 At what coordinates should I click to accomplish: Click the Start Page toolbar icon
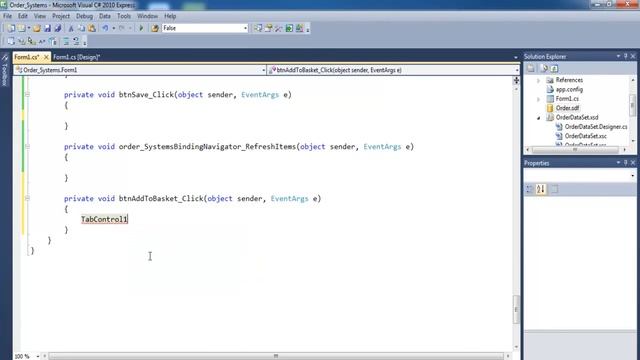tap(289, 28)
